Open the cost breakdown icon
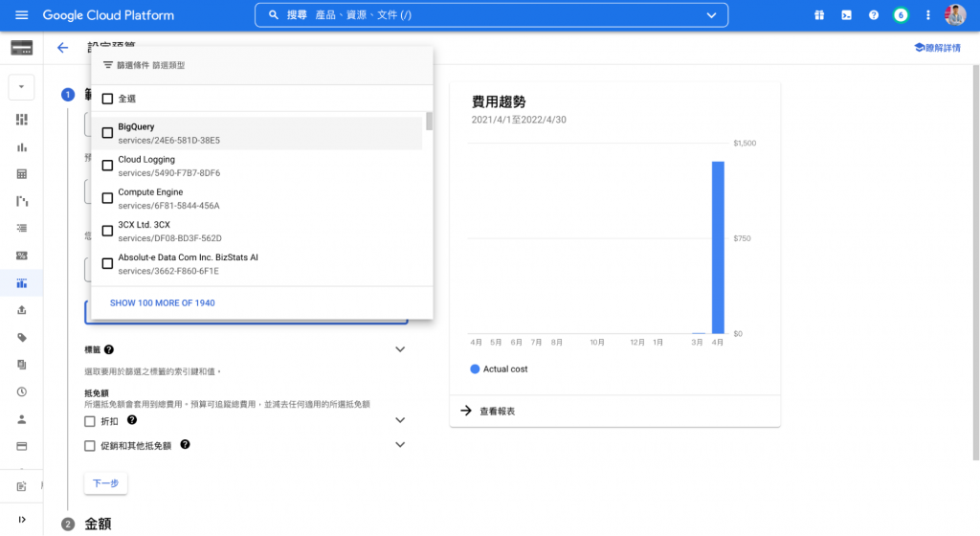Viewport: 980px width, 536px height. [22, 201]
